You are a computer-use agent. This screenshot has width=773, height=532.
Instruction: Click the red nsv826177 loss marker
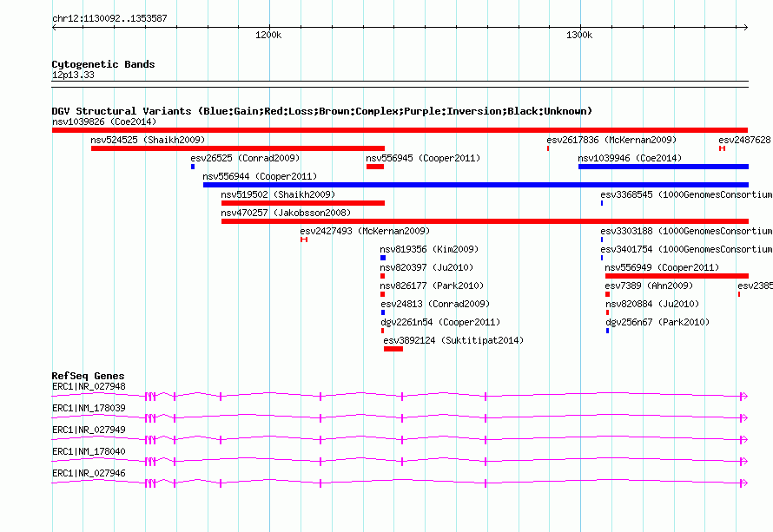(382, 294)
